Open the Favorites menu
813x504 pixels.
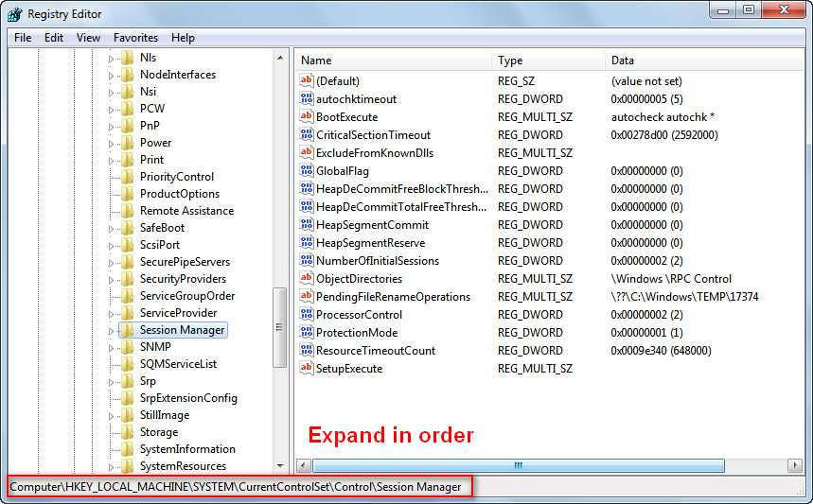[135, 38]
